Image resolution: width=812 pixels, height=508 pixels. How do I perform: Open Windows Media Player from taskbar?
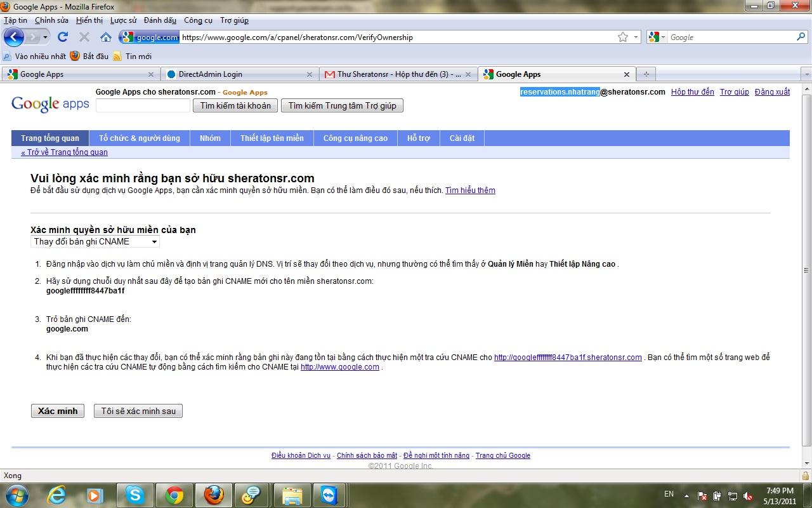[95, 495]
